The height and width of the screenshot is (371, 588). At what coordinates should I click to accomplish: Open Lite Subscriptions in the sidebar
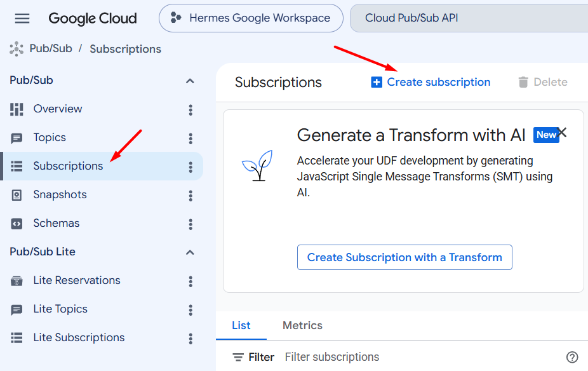tap(79, 337)
